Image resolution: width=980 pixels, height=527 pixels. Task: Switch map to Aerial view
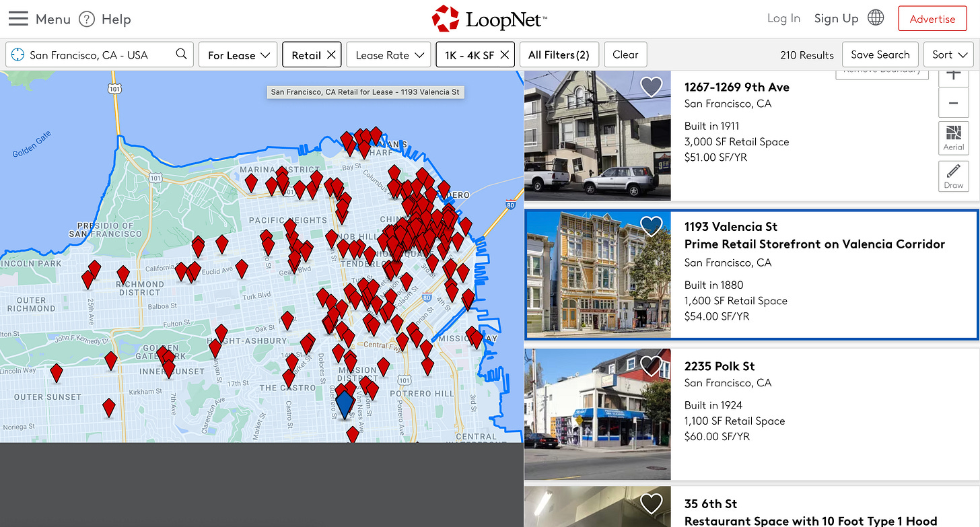tap(953, 137)
